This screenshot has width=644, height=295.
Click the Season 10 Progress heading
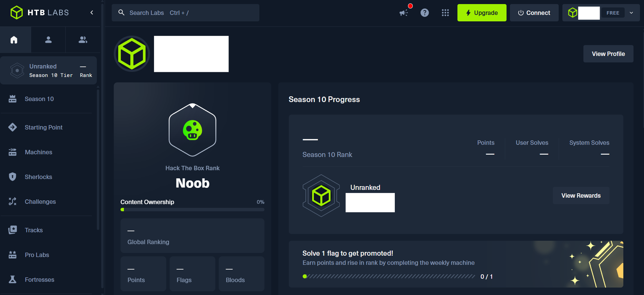[324, 99]
